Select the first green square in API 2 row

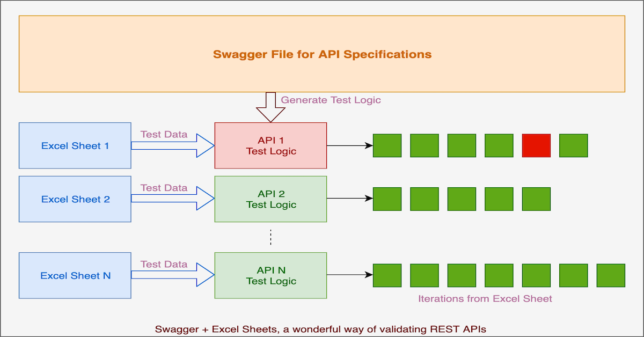click(387, 199)
